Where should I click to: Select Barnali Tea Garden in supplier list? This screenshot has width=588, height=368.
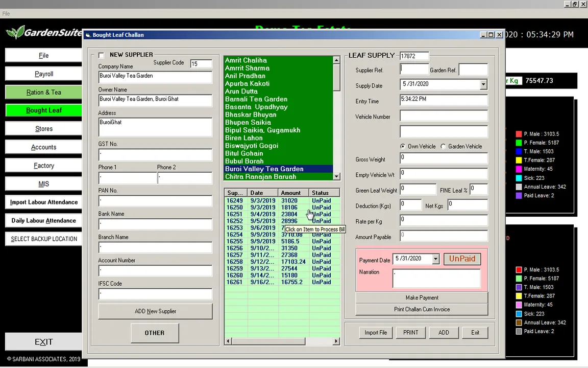[x=278, y=99]
